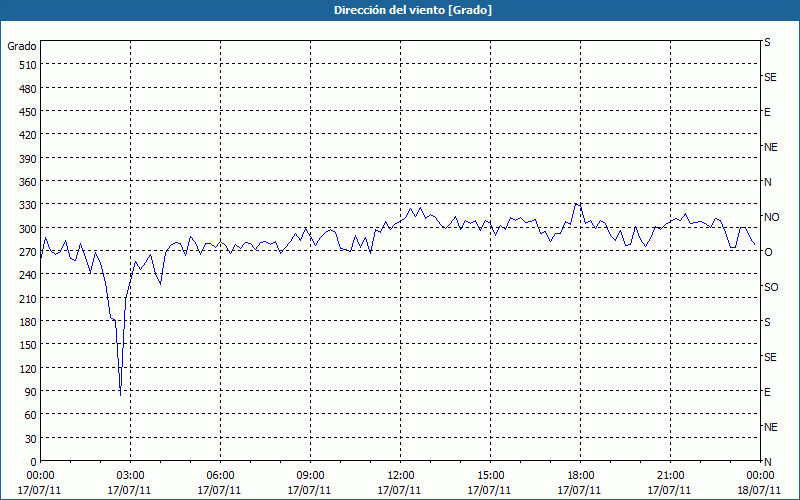This screenshot has height=500, width=800.
Task: Click the 180 tick label
Action: click(x=28, y=322)
